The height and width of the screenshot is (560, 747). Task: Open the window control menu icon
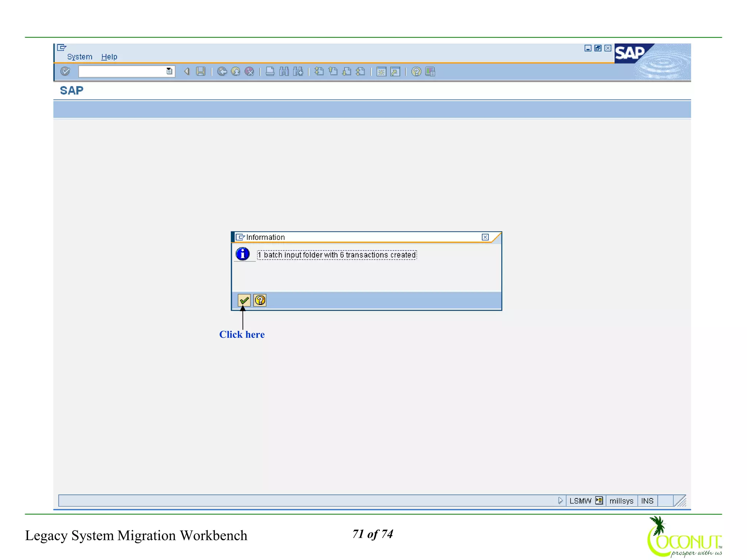(62, 47)
